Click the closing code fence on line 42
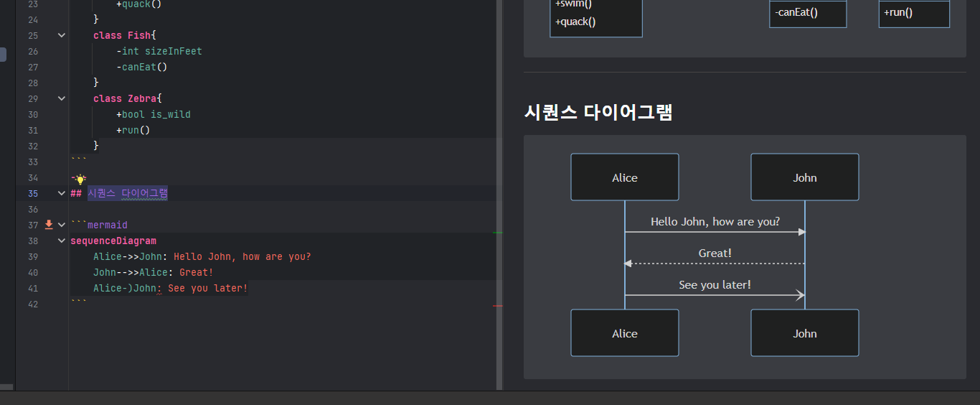This screenshot has width=980, height=405. point(79,304)
